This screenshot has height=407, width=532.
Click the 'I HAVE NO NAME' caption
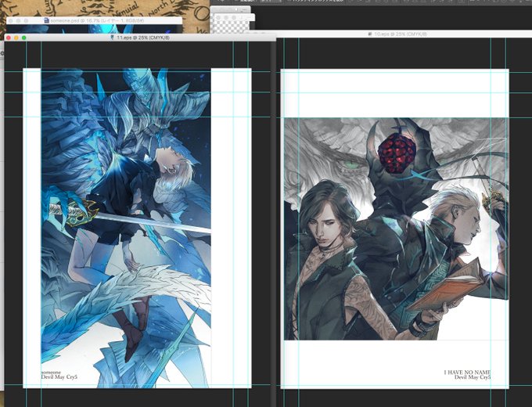coord(467,373)
